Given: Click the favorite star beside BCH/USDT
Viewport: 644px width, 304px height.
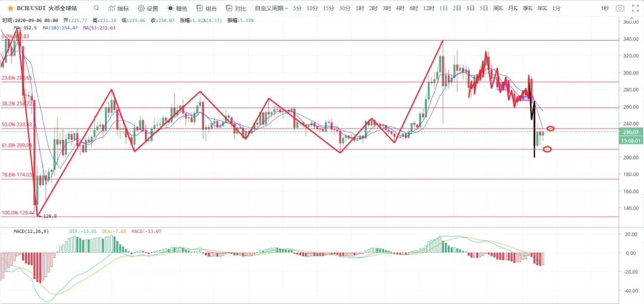Looking at the screenshot, I should point(11,8).
